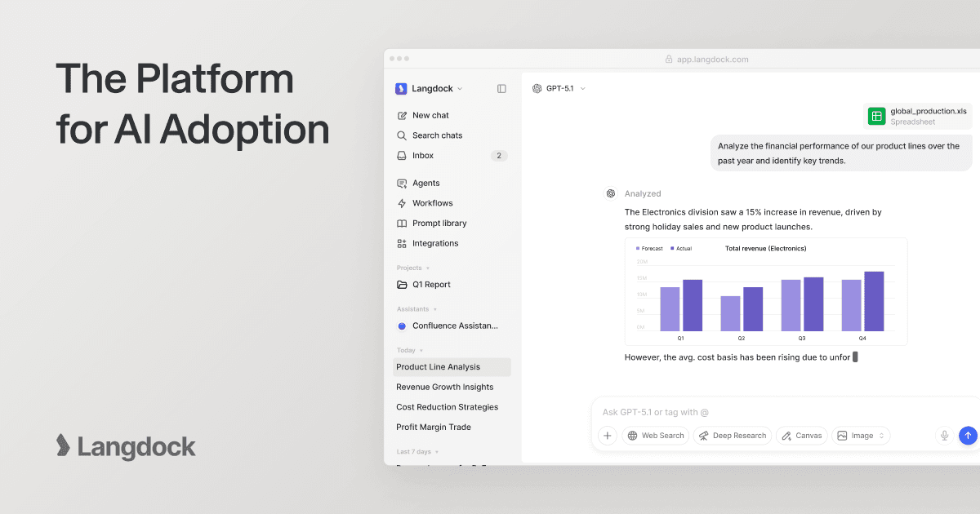Enable Canvas mode
Image resolution: width=980 pixels, height=514 pixels.
(801, 436)
